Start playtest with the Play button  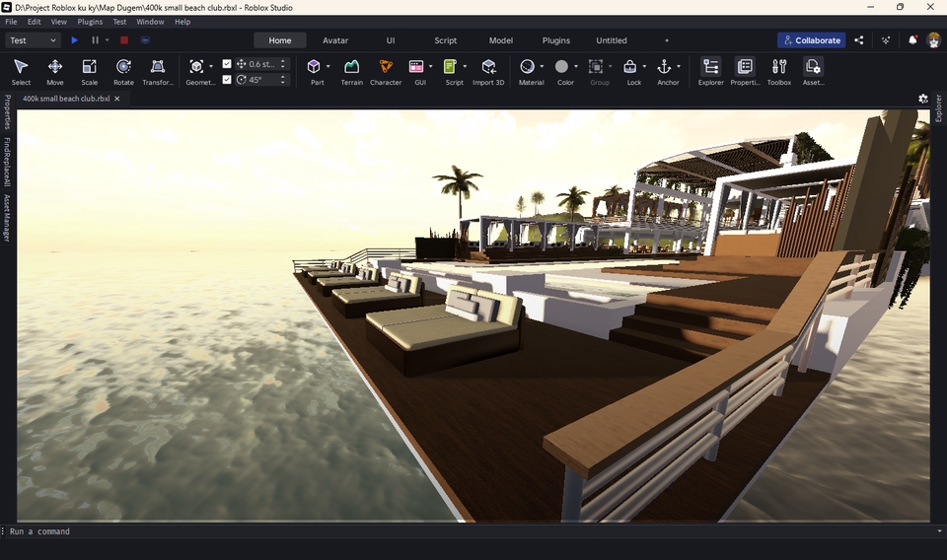pyautogui.click(x=74, y=40)
